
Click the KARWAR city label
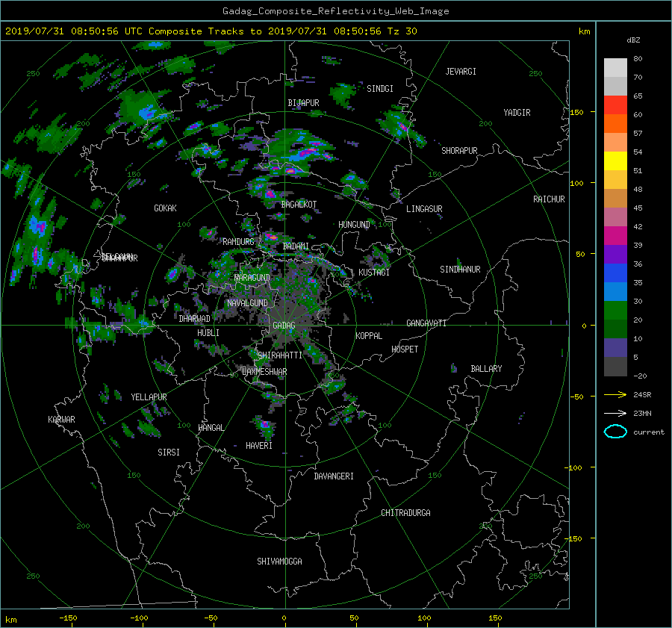[x=61, y=420]
